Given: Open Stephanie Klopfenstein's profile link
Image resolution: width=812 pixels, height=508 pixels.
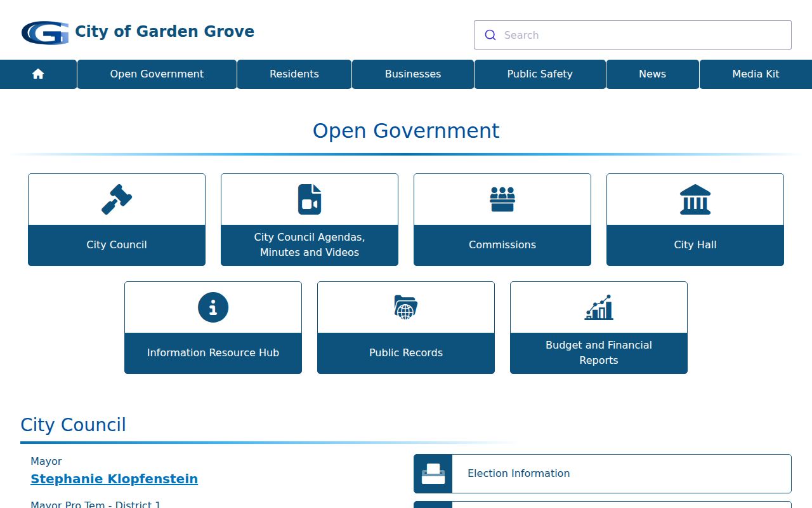Looking at the screenshot, I should (x=114, y=479).
